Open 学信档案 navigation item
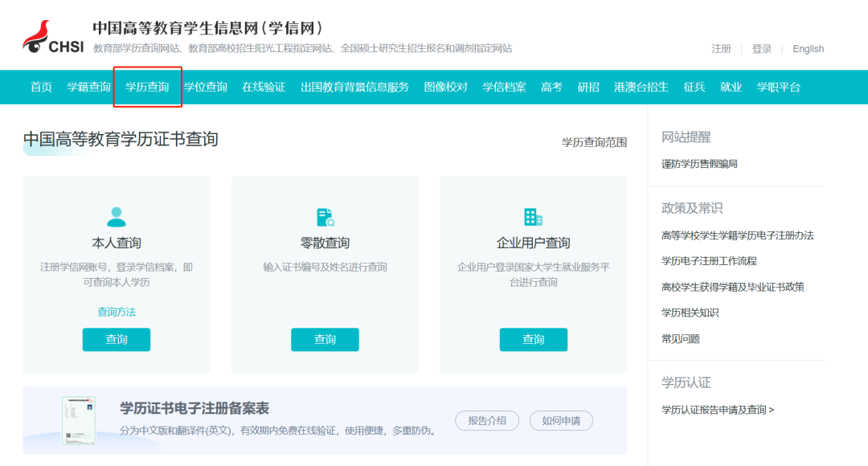 tap(504, 87)
